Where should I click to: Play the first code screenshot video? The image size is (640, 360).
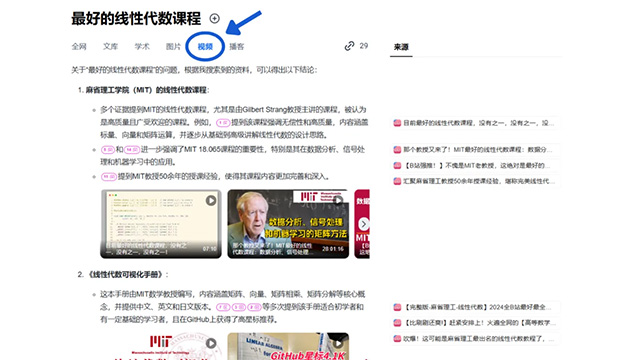[x=211, y=200]
